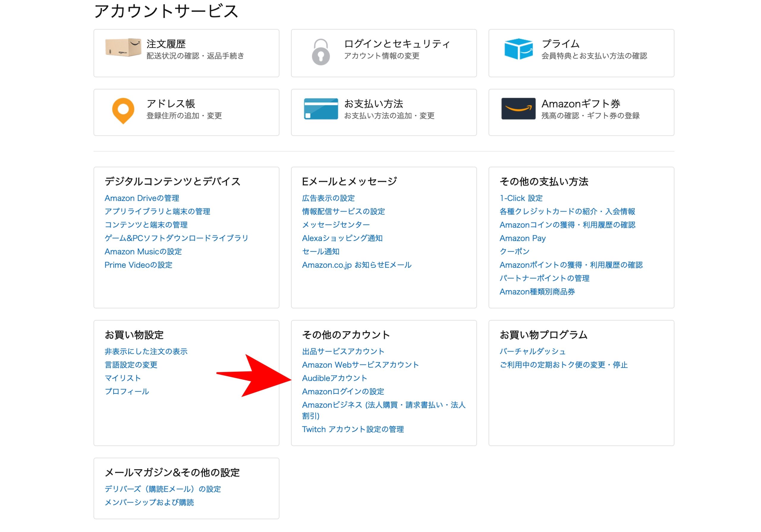Open Twitch アカウント設定の管理 link

click(353, 429)
